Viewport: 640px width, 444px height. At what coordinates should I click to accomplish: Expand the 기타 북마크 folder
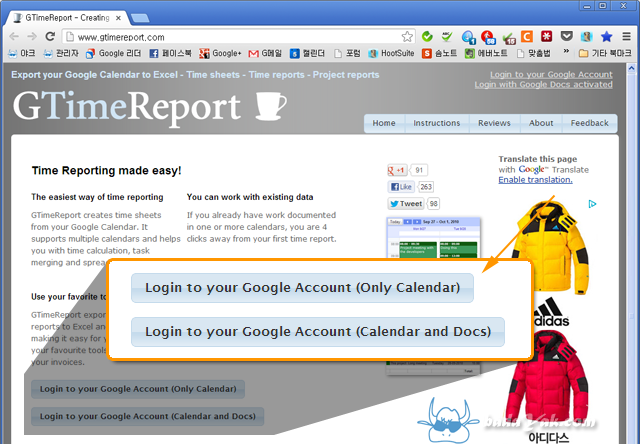coord(605,53)
